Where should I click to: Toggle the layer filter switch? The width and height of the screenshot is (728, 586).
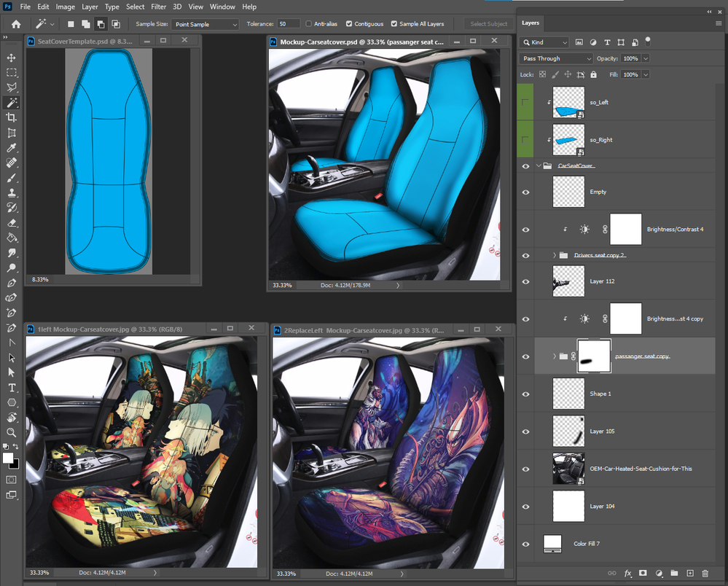tap(648, 42)
